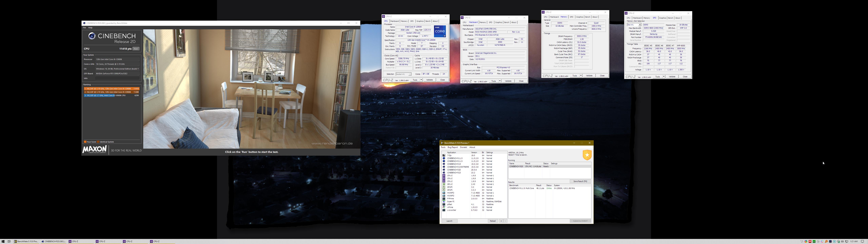This screenshot has height=244, width=868.
Task: Select CINEBENCH R11.5 Multi Core result row
Action: [x=550, y=188]
